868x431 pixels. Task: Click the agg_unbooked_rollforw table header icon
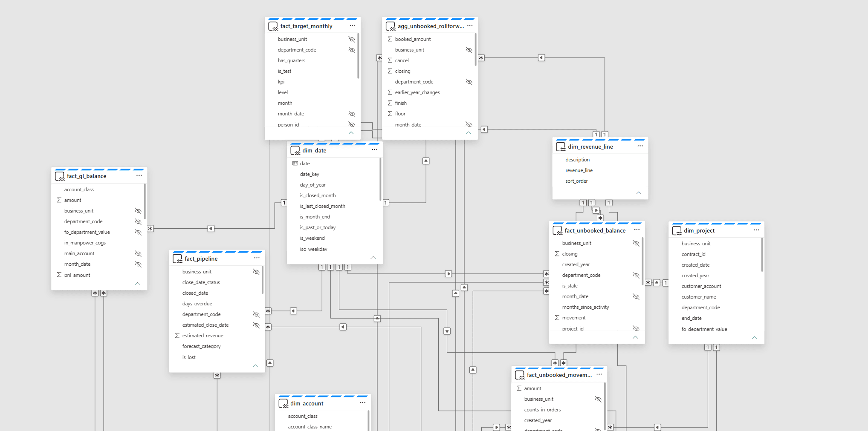391,26
